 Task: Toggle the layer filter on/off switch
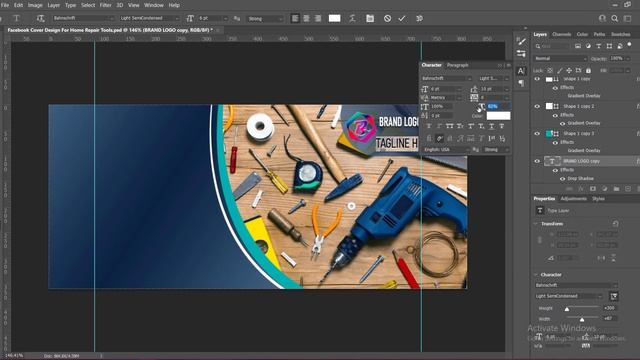click(630, 45)
